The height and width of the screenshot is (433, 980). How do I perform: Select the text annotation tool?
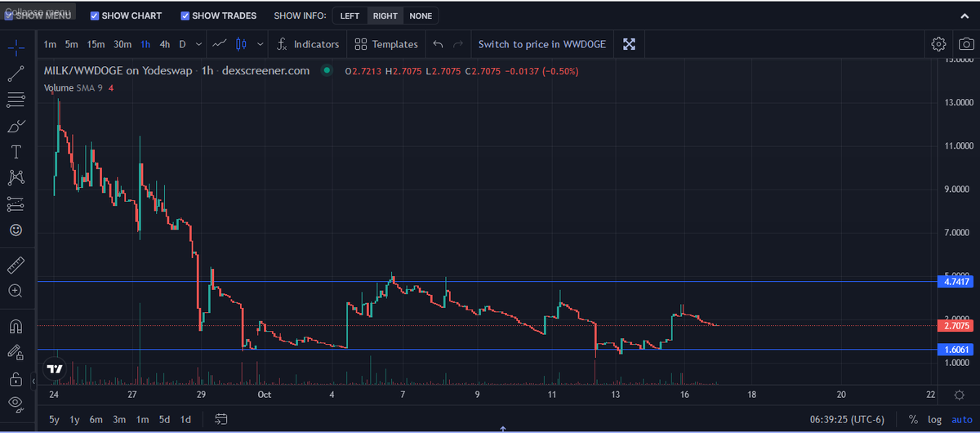[x=16, y=152]
